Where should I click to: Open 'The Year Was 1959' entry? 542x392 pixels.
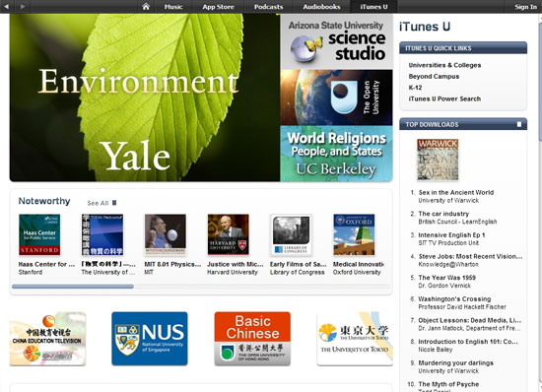[447, 278]
